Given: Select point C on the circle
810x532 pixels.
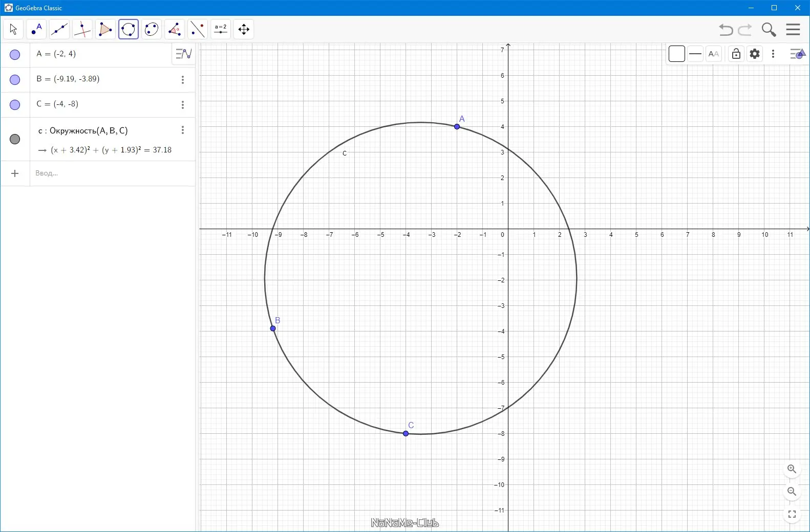Looking at the screenshot, I should (x=406, y=434).
